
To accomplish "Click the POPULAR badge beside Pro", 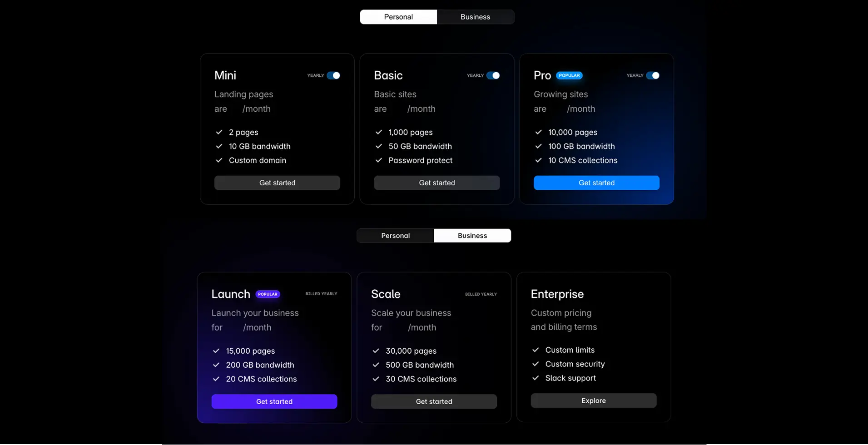I will tap(569, 75).
